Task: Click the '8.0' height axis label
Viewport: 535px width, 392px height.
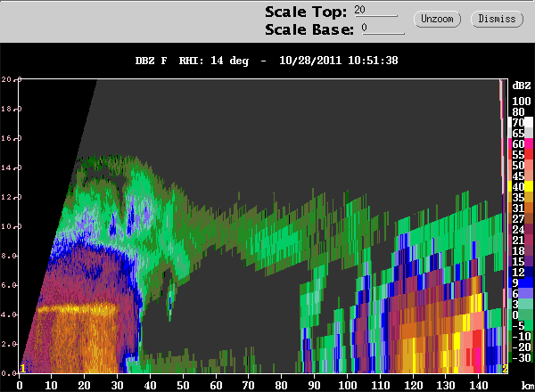Action: [x=9, y=256]
